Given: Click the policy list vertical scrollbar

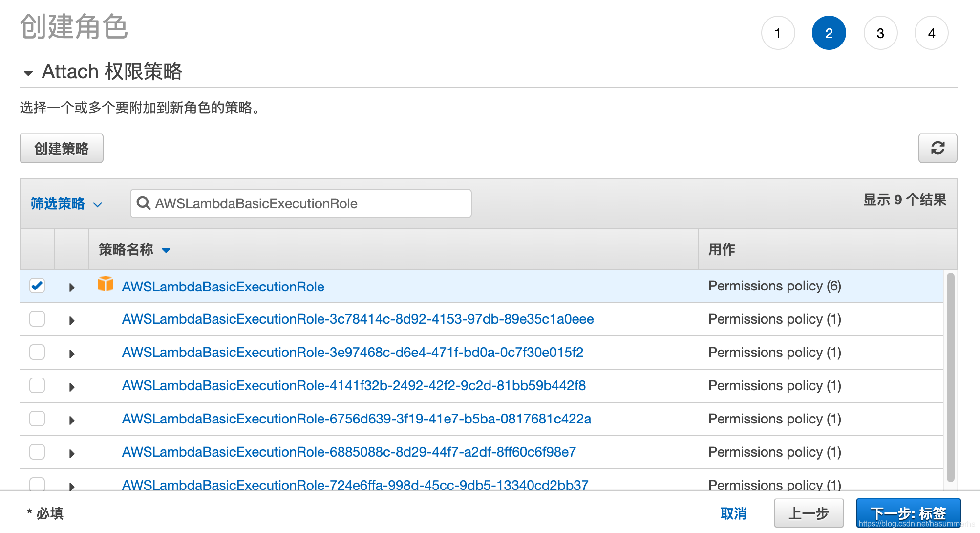Looking at the screenshot, I should coord(950,378).
